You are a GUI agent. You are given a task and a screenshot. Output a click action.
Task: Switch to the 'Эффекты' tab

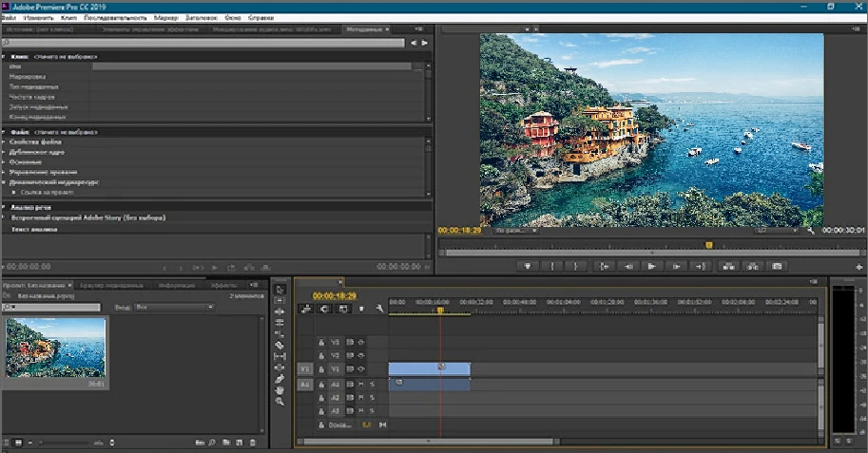(x=224, y=285)
